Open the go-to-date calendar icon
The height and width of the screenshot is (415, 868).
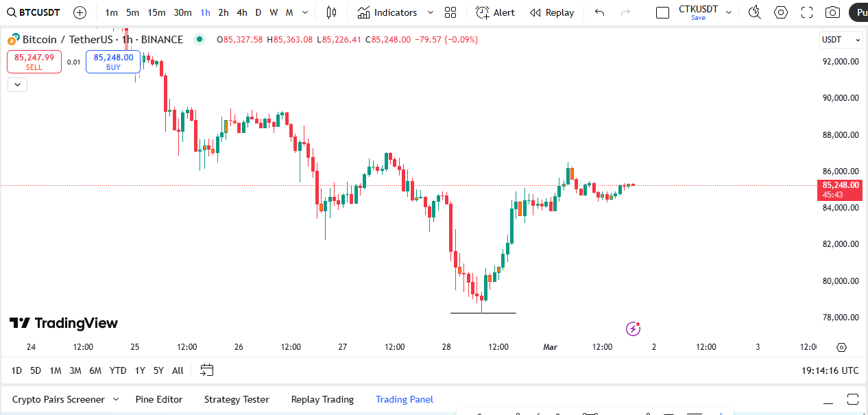point(206,370)
